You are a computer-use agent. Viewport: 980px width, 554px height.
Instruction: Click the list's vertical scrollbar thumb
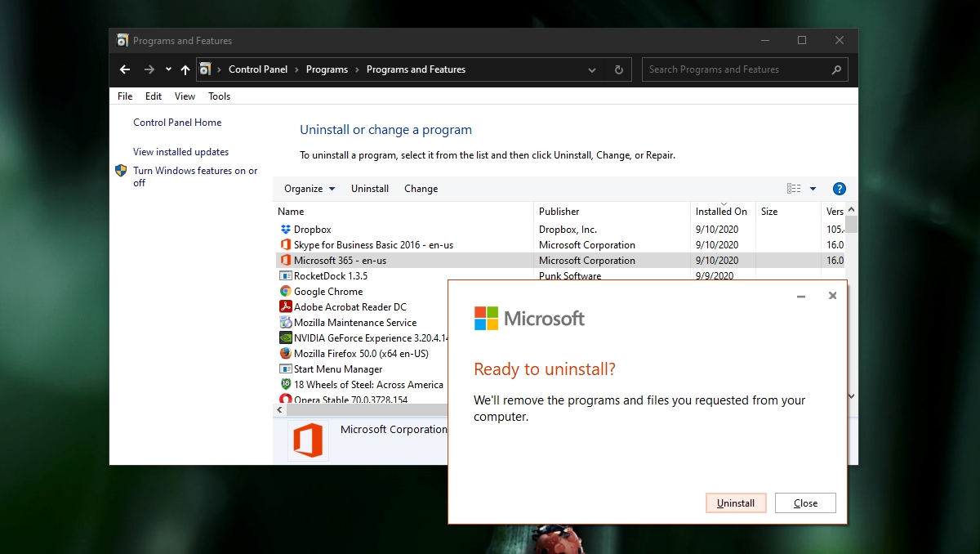851,224
